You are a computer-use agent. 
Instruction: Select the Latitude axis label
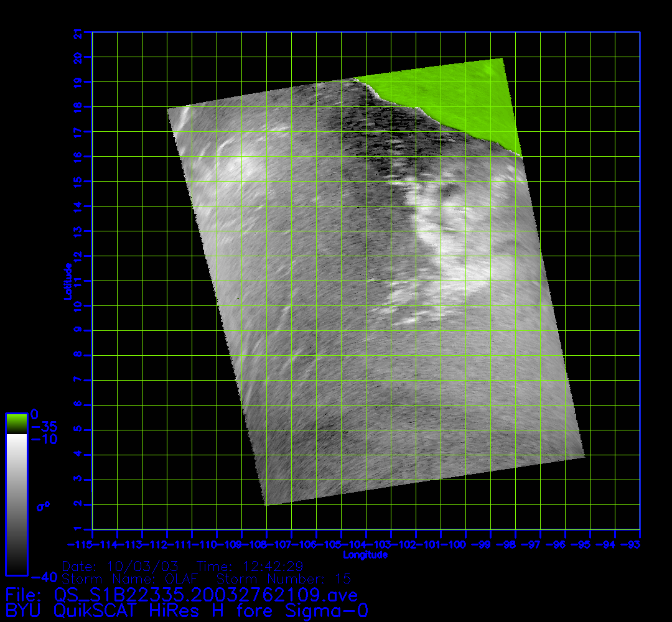pyautogui.click(x=67, y=281)
